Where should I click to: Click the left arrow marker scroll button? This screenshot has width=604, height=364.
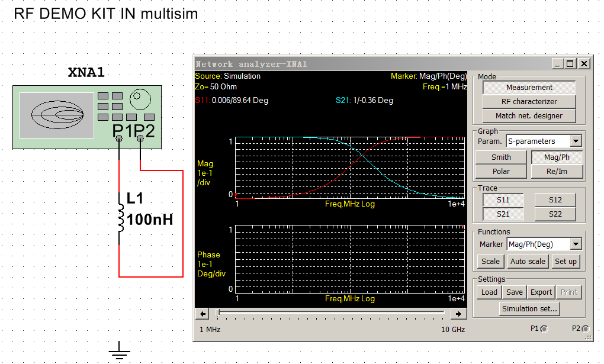[x=203, y=314]
